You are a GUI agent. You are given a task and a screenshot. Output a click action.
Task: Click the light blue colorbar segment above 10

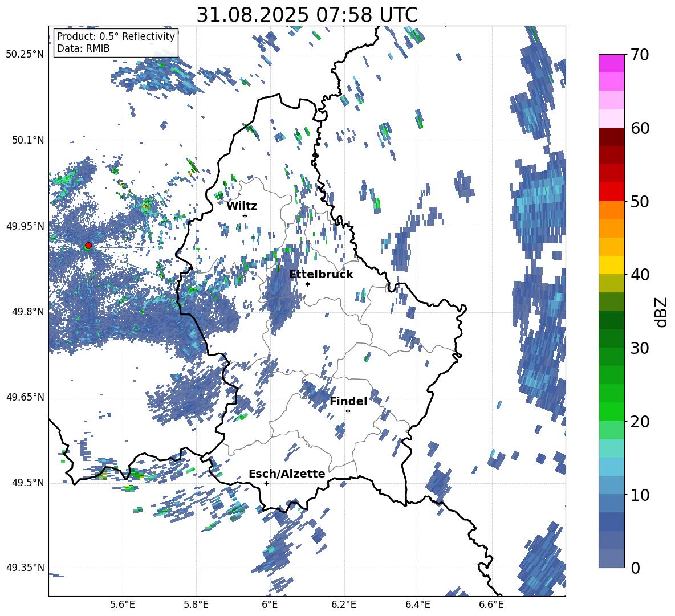(611, 485)
